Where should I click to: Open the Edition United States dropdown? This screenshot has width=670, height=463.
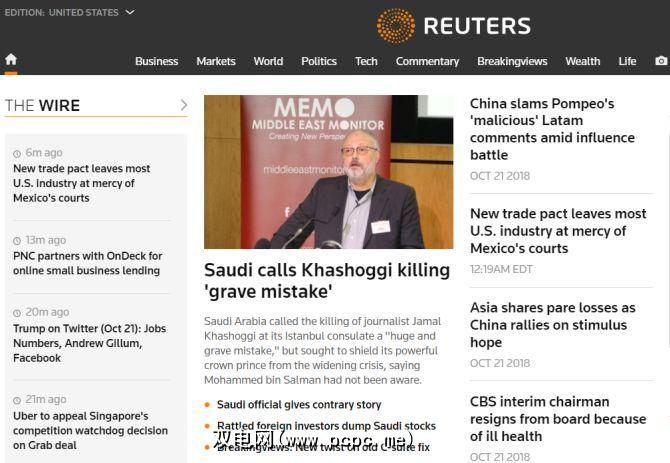coord(69,12)
